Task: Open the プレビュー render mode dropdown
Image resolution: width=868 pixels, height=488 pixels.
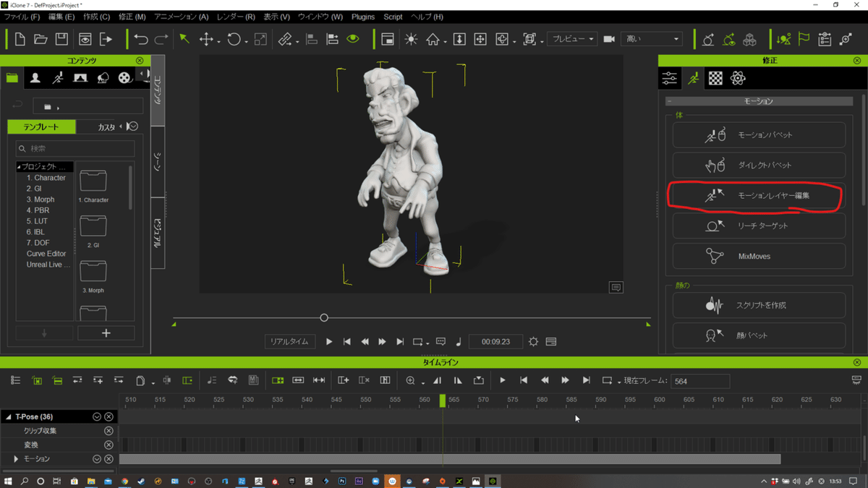Action: tap(571, 39)
